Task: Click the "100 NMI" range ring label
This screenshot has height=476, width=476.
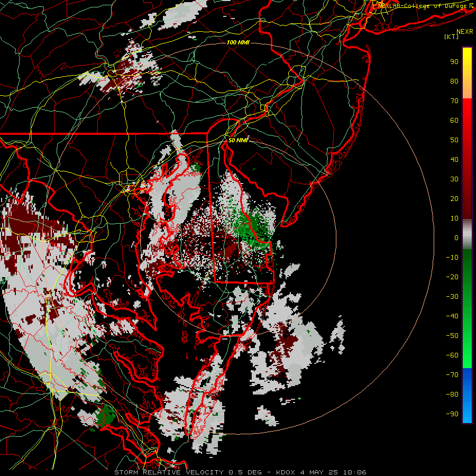Action: pyautogui.click(x=238, y=42)
